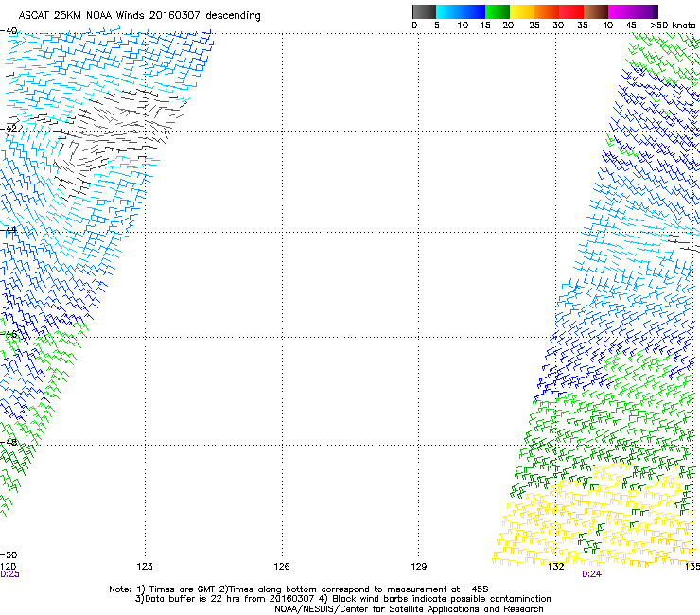The image size is (700, 615).
Task: Click the 'Times are GMT' note line
Action: click(x=299, y=589)
